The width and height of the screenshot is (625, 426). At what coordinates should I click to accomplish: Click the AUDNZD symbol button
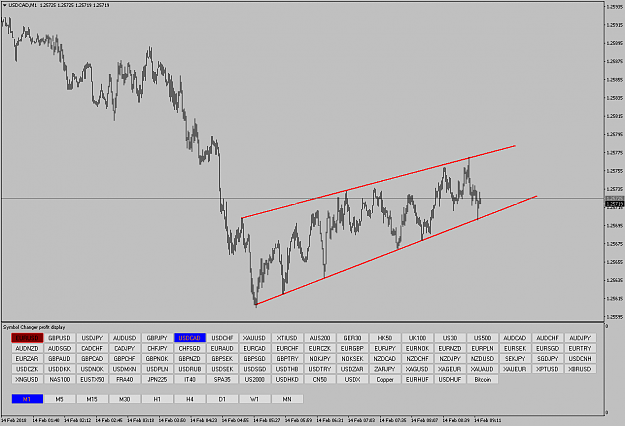point(27,348)
